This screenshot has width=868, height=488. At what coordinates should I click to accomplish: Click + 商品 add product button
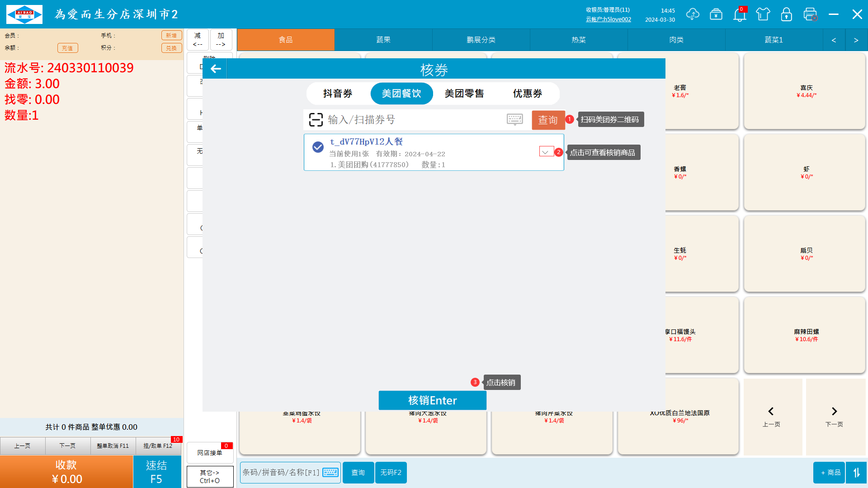(829, 473)
